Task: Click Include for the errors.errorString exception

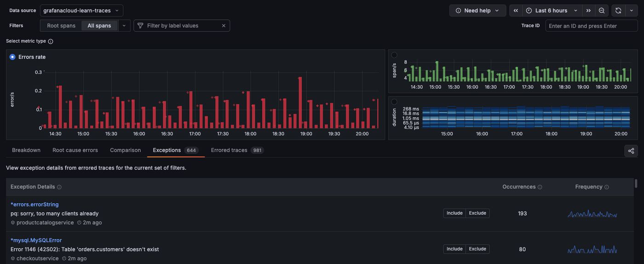Action: 454,213
